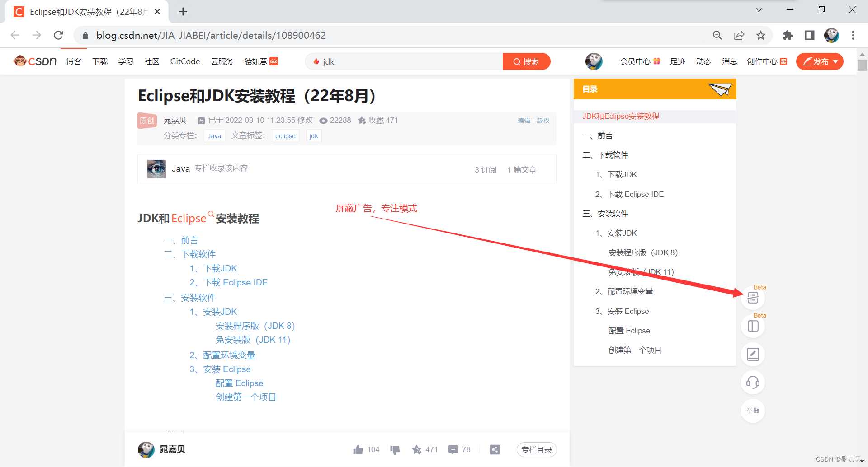The width and height of the screenshot is (868, 467).
Task: Open the edit note icon in sidebar
Action: [753, 354]
